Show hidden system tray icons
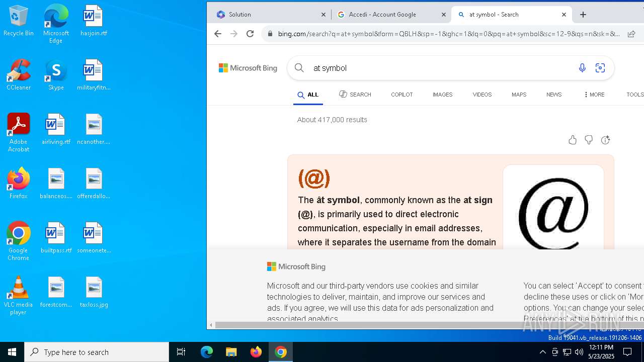The height and width of the screenshot is (362, 644). [x=542, y=352]
